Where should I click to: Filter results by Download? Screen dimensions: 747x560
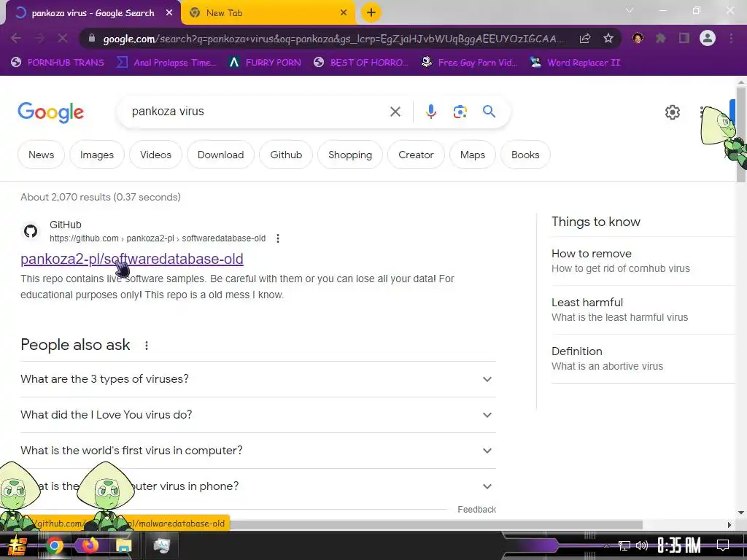click(x=220, y=155)
